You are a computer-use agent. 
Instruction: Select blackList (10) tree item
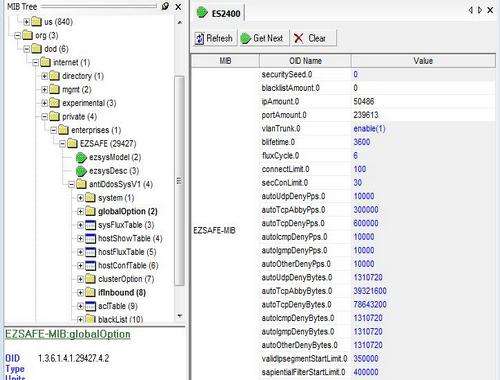tap(120, 319)
